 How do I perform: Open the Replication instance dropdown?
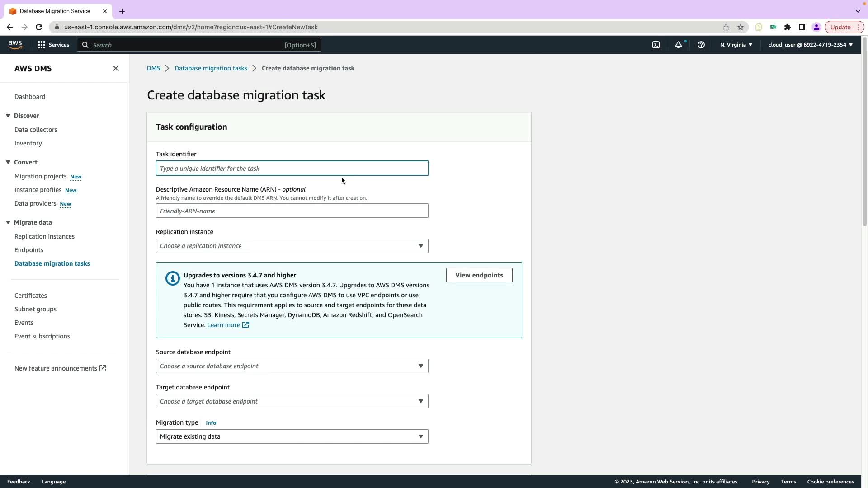292,246
